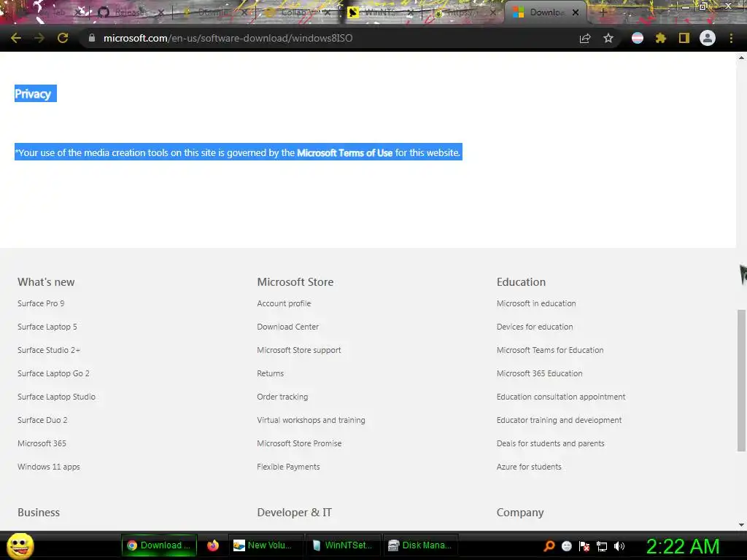The image size is (747, 560).
Task: Click the page scrollbar thumb
Action: [741, 380]
